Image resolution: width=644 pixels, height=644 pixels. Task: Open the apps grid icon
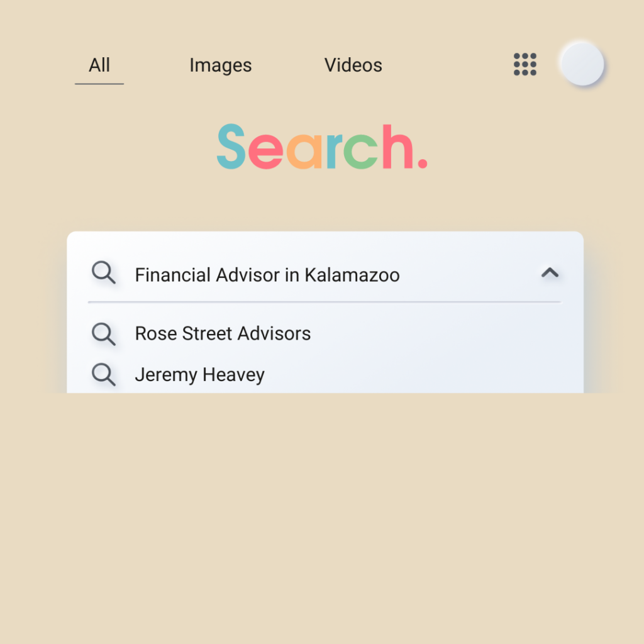pos(525,65)
